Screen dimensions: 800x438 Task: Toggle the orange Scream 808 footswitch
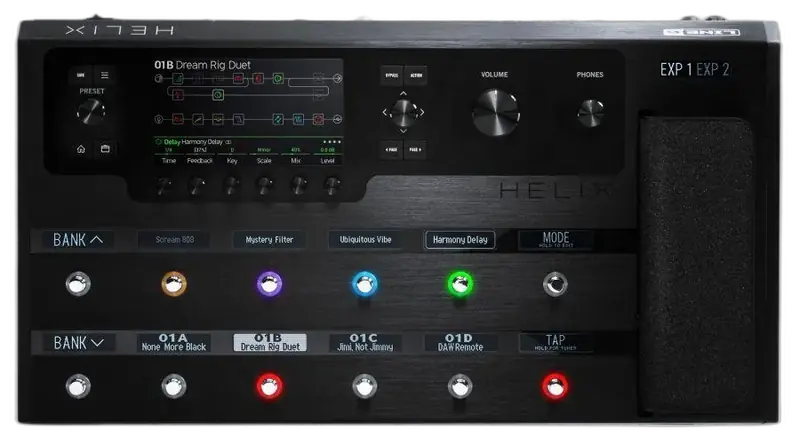174,284
